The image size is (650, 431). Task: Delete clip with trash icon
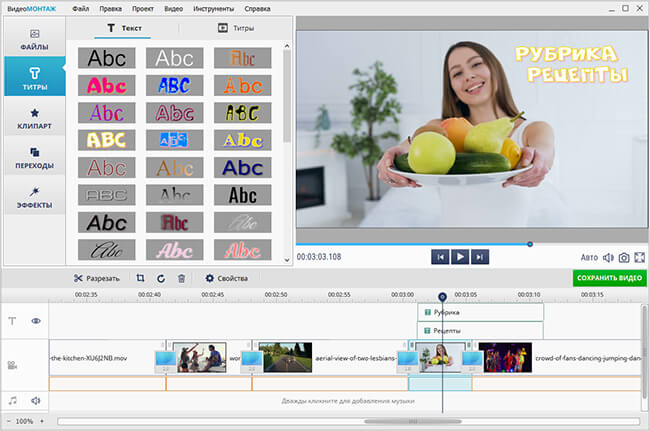pyautogui.click(x=181, y=278)
